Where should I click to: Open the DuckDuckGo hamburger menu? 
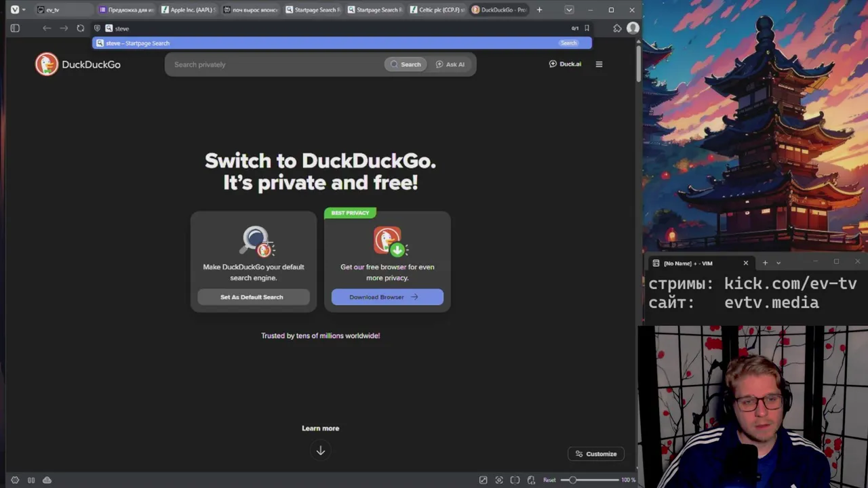tap(599, 64)
